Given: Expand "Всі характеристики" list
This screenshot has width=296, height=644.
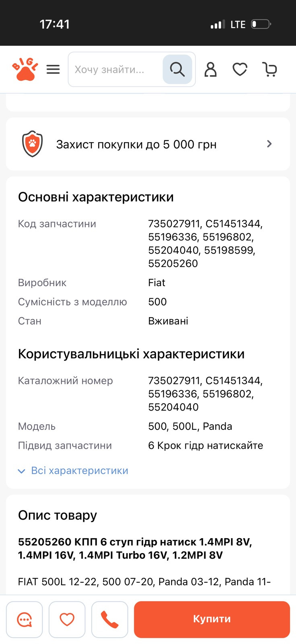Looking at the screenshot, I should (x=80, y=471).
